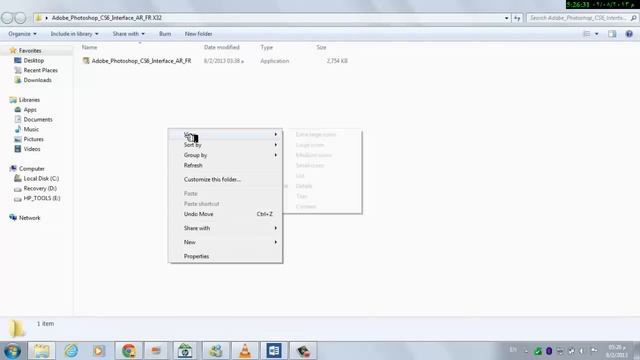Open the View submenu in context menu
This screenshot has width=640, height=360.
coord(225,134)
